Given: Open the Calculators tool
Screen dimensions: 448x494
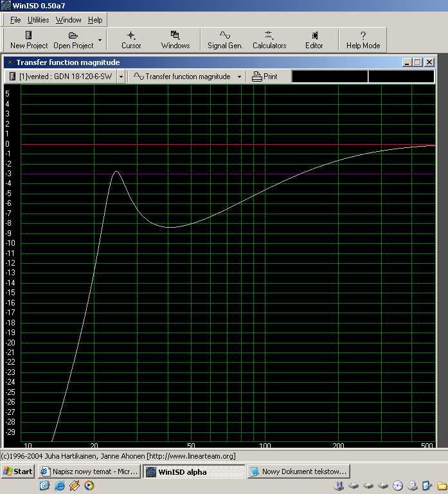Looking at the screenshot, I should (x=269, y=40).
